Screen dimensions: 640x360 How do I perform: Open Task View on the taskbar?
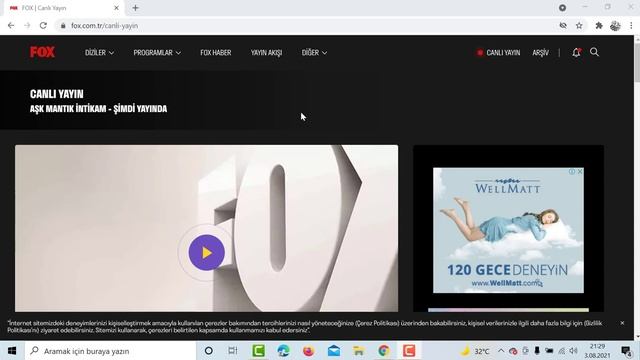tap(233, 351)
